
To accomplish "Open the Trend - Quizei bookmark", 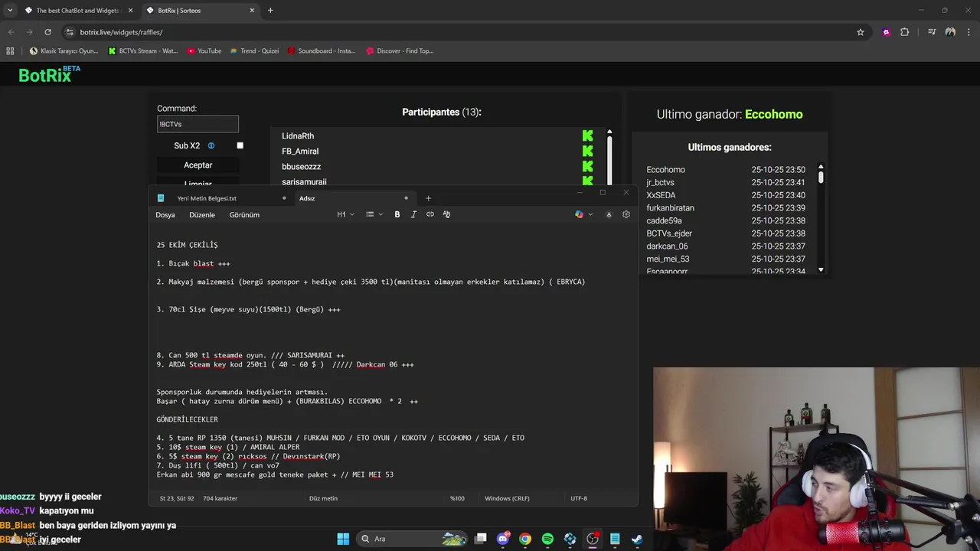I will coord(254,51).
